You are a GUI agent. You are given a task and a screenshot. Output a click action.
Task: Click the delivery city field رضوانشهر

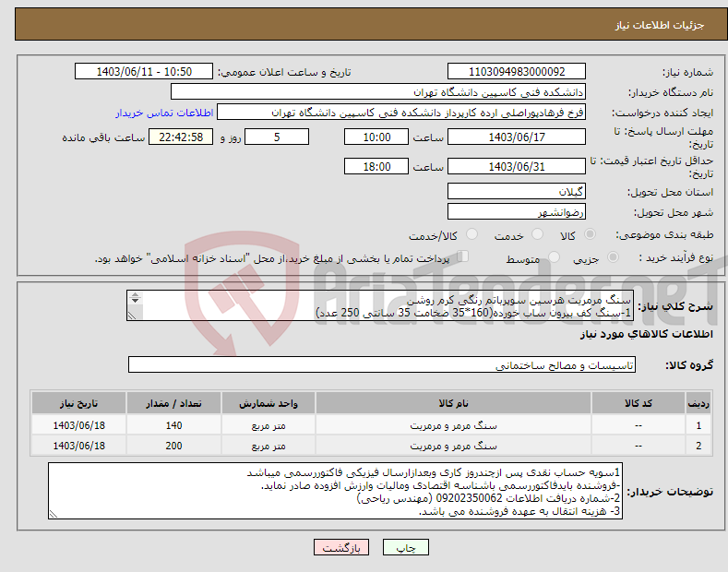point(517,211)
